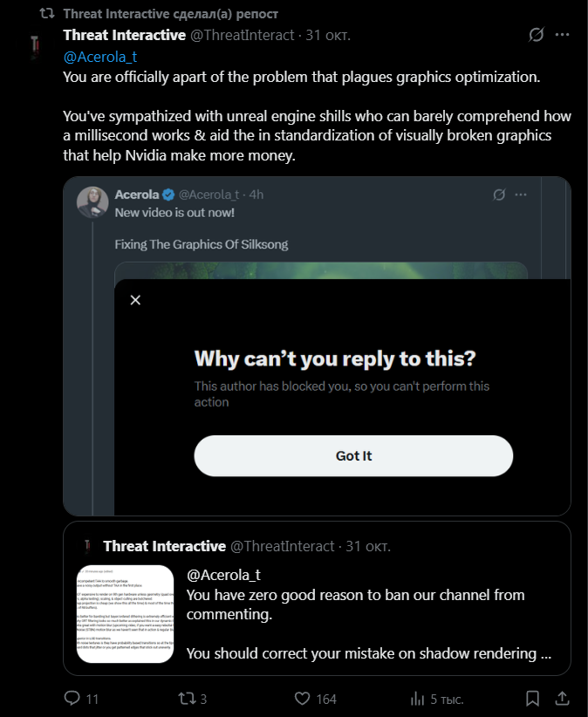Viewport: 588px width, 717px height.
Task: Click Acerola's profile picture in screenshot
Action: pyautogui.click(x=93, y=201)
